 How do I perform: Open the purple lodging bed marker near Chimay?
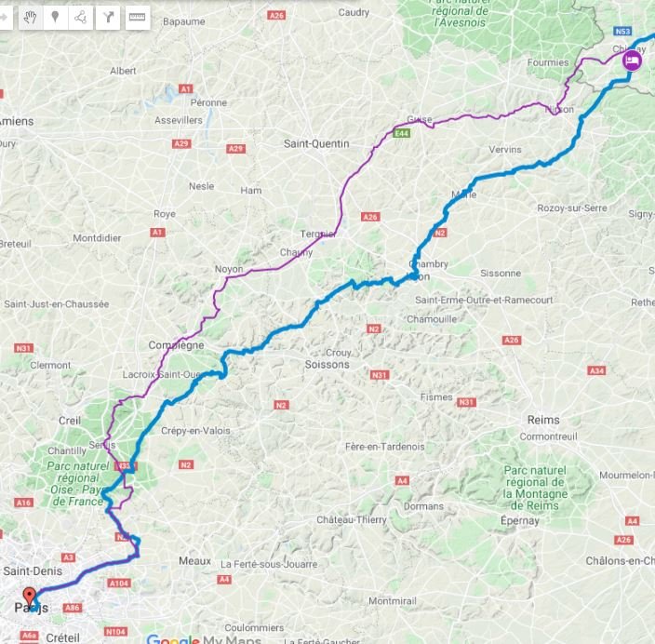[632, 60]
